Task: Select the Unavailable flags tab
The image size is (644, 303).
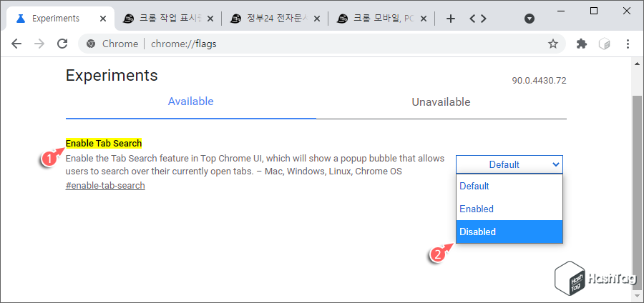Action: click(441, 102)
